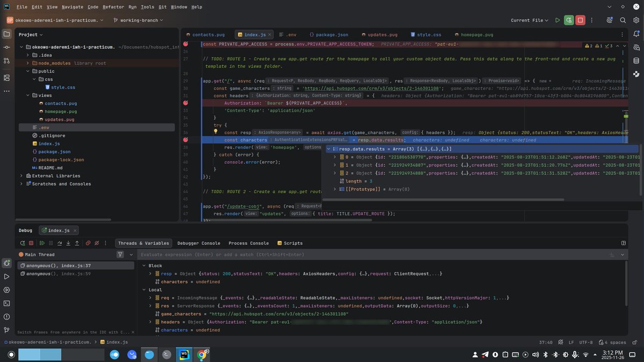Screen dimensions: 644x362
Task: Stop the running debug session
Action: (31, 243)
